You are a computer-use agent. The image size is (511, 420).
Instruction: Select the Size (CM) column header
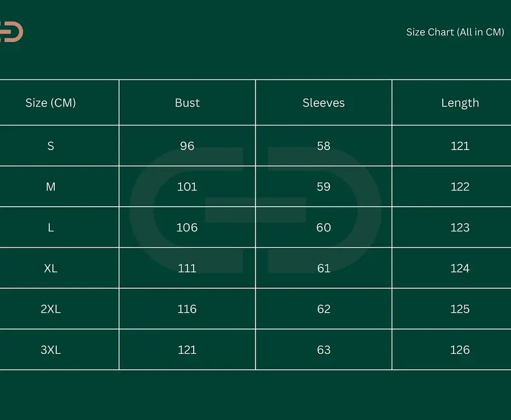point(50,103)
